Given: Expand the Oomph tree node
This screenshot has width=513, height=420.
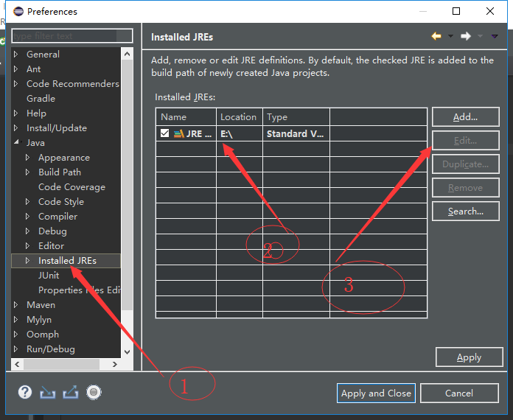Looking at the screenshot, I should click(15, 334).
